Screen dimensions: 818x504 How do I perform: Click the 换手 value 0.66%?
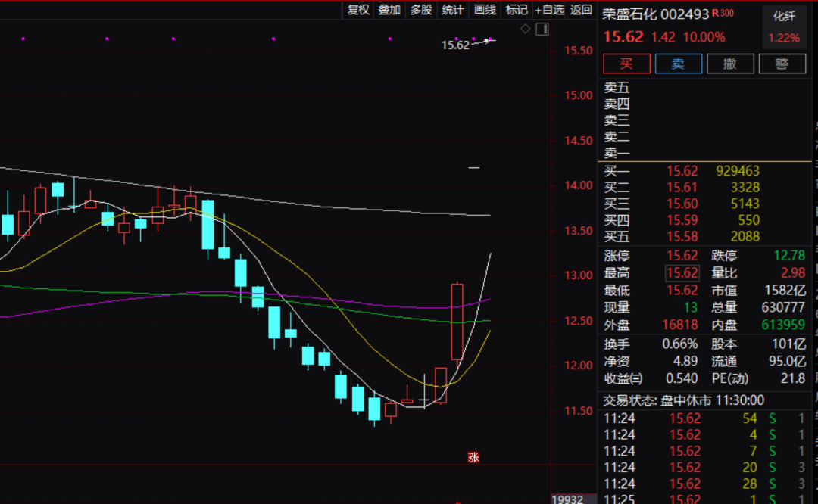click(679, 344)
